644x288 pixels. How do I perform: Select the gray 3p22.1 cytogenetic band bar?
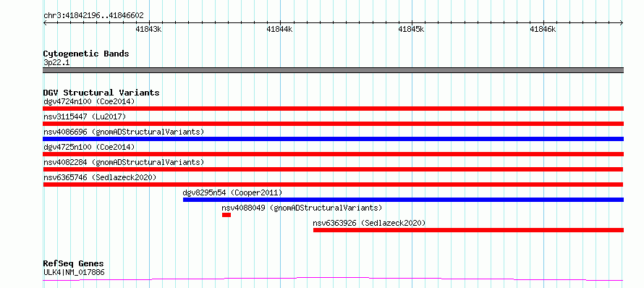[333, 70]
